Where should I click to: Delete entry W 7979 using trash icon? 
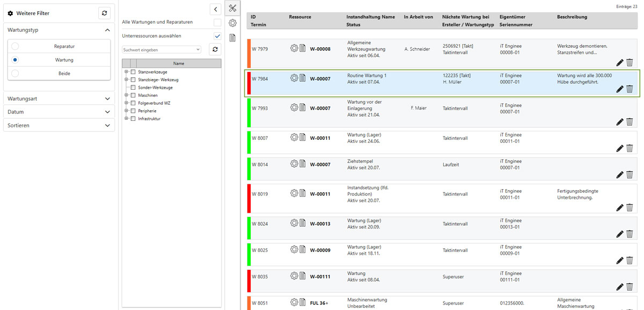coord(630,63)
